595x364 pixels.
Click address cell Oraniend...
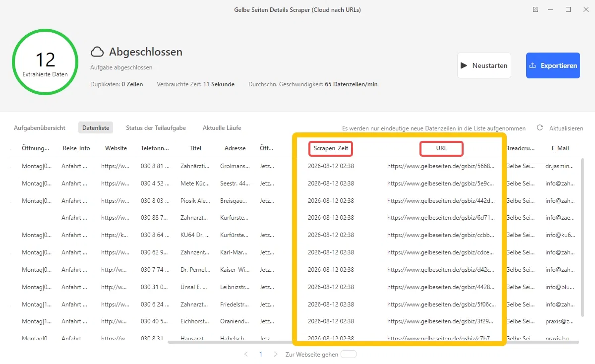[235, 321]
